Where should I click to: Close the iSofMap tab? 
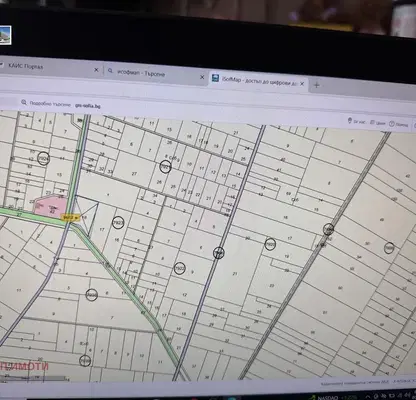pos(302,84)
